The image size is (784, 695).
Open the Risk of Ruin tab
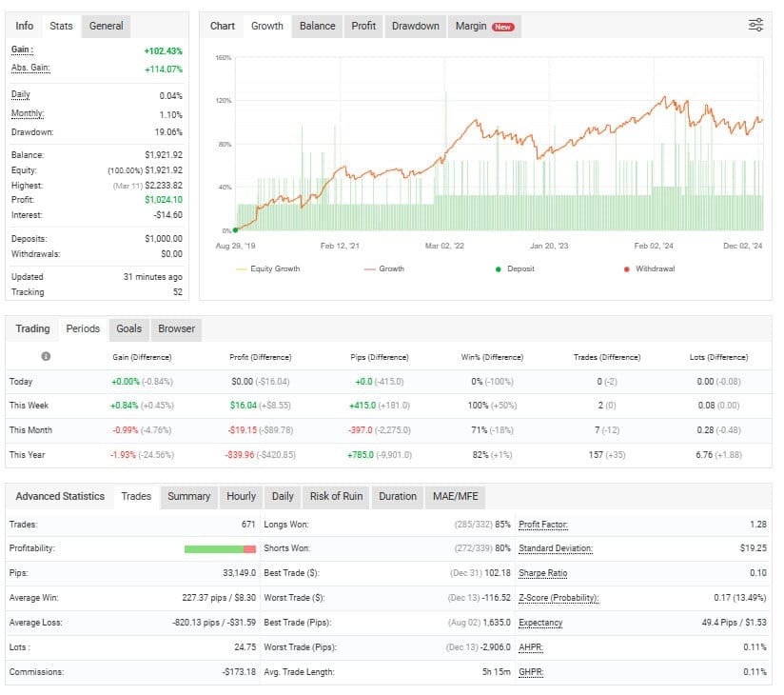pyautogui.click(x=335, y=496)
